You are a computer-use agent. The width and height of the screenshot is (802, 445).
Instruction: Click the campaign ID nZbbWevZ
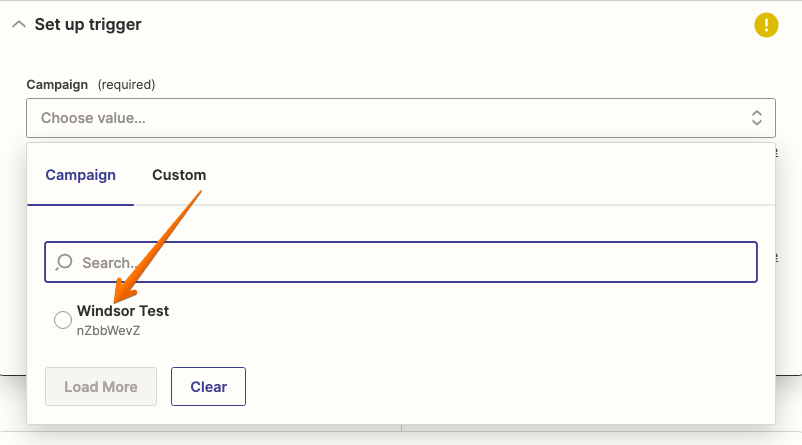click(x=108, y=330)
